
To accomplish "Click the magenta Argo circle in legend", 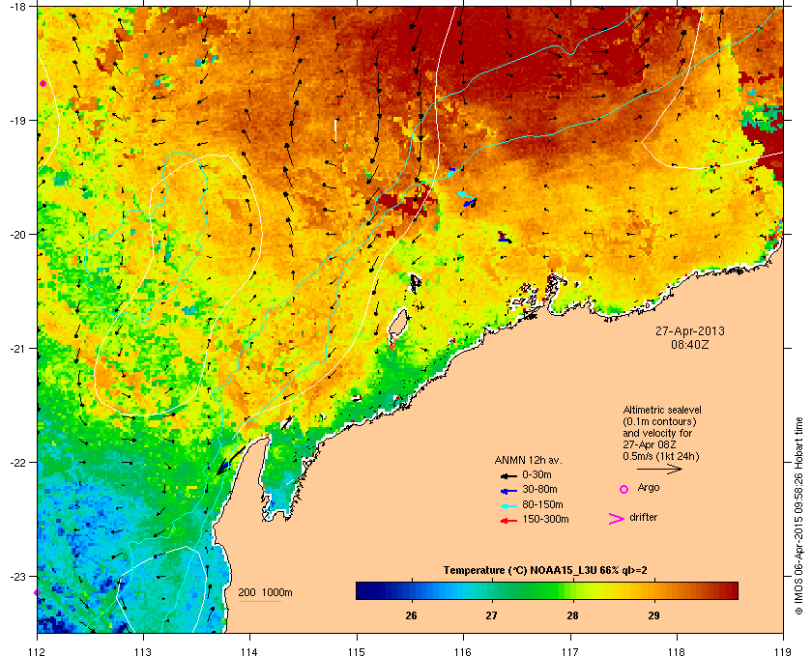I will [x=624, y=489].
